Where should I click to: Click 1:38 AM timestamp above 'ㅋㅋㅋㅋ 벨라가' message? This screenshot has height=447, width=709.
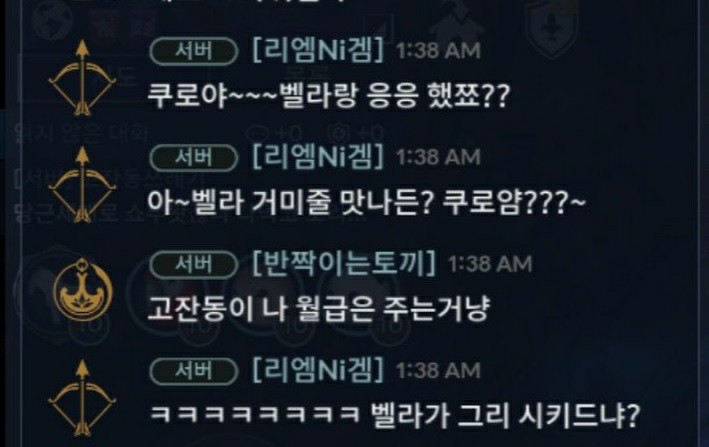pos(438,371)
